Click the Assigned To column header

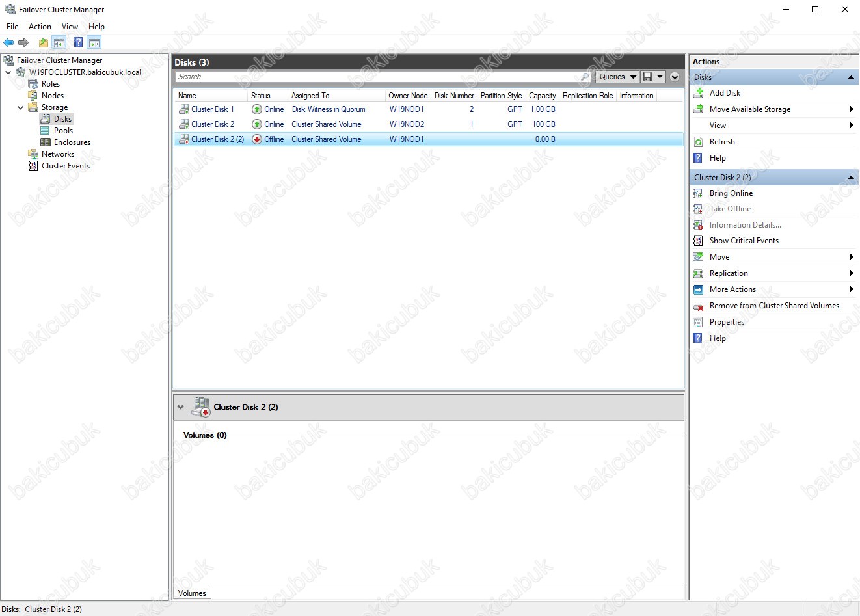coord(336,96)
